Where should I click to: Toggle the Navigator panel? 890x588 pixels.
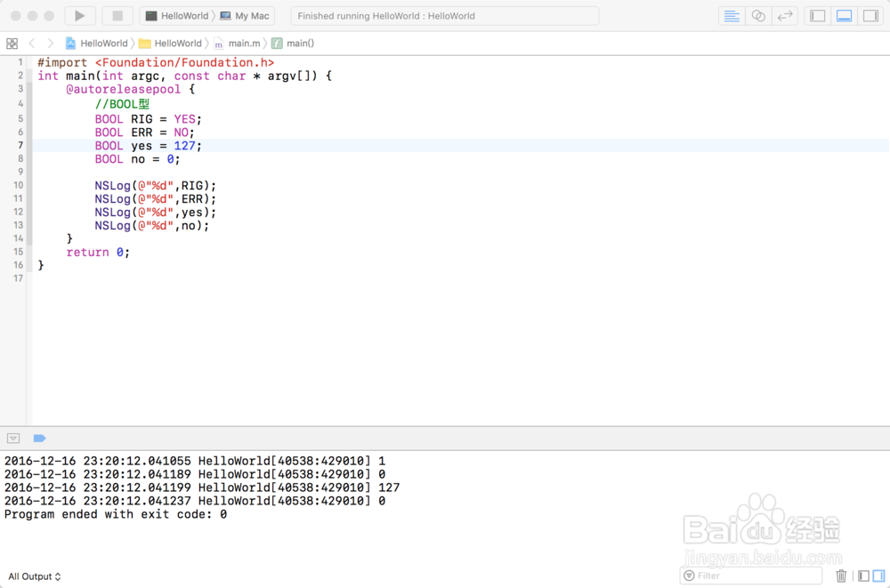coord(818,16)
